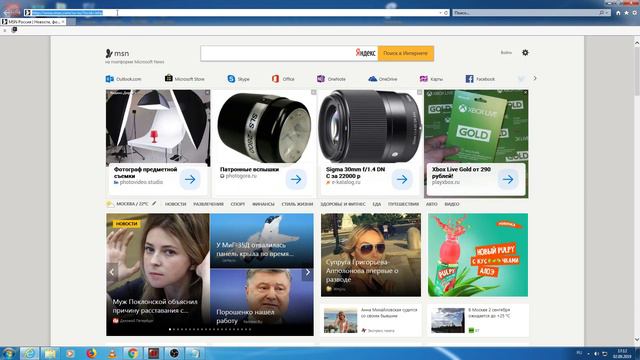The width and height of the screenshot is (640, 360).
Task: Open the MSN settings gear
Action: pos(525,53)
